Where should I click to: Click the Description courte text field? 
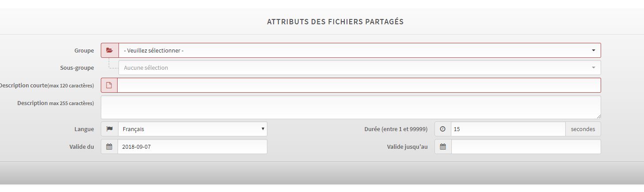click(358, 85)
